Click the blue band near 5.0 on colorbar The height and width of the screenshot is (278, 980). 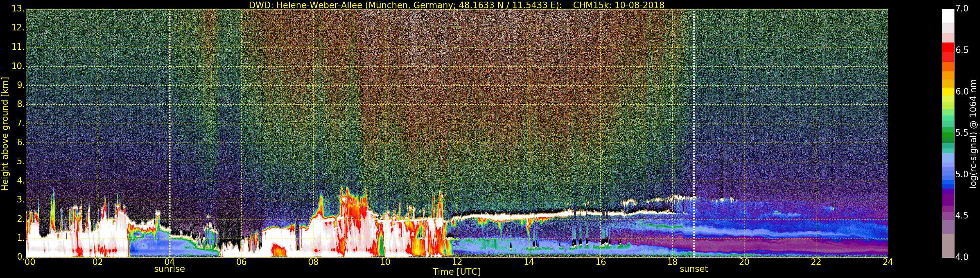pyautogui.click(x=948, y=174)
